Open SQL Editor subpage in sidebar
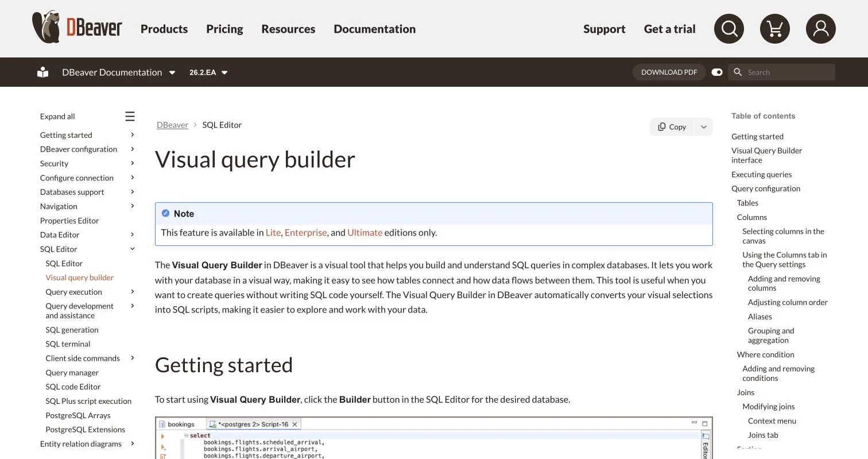This screenshot has height=459, width=868. pos(64,264)
